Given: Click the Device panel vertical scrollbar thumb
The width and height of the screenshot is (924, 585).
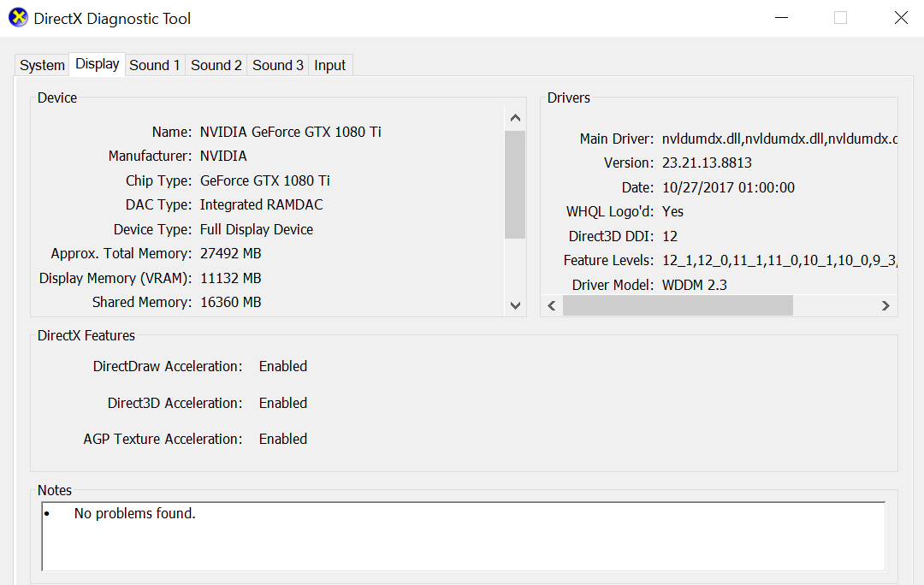Looking at the screenshot, I should coord(515,185).
